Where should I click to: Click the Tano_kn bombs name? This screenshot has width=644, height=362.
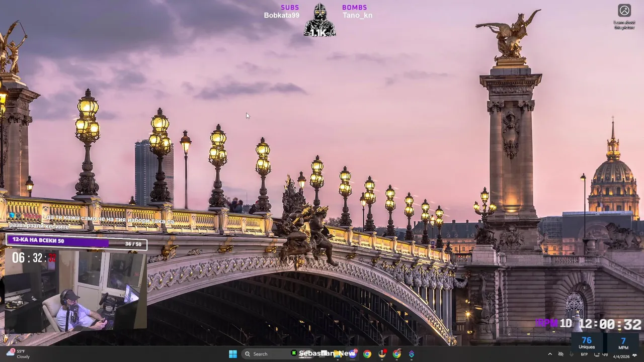coord(358,16)
